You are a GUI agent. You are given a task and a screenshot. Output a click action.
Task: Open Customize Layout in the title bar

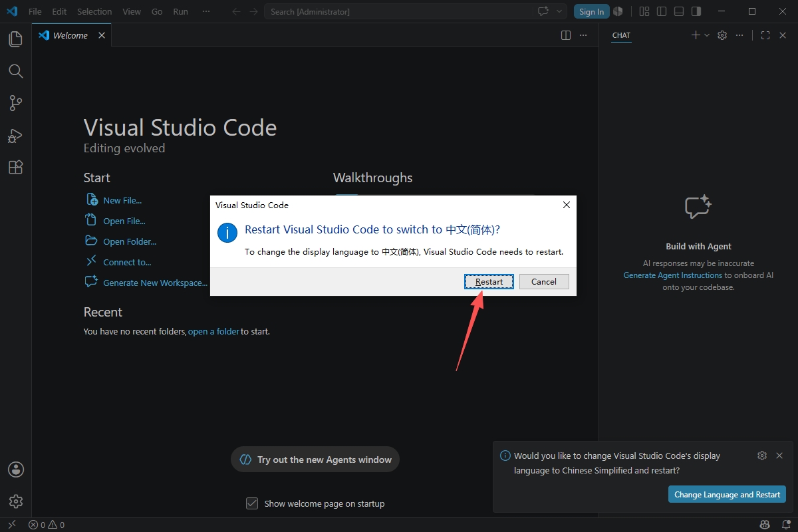tap(644, 11)
